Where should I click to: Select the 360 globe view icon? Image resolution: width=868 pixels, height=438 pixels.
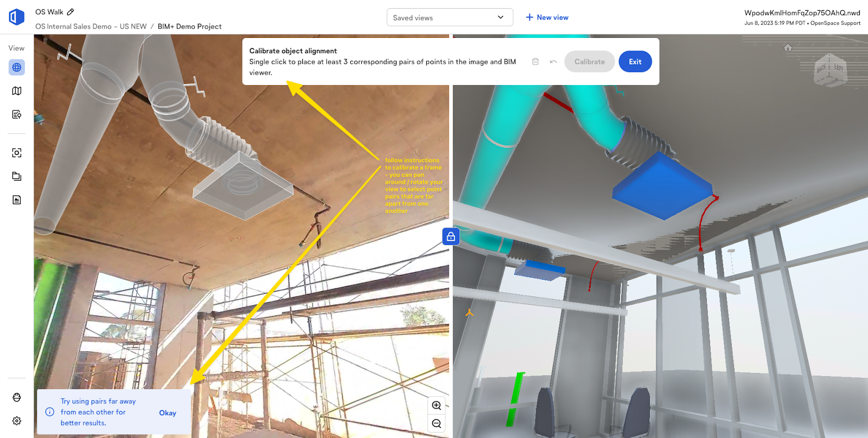tap(17, 68)
